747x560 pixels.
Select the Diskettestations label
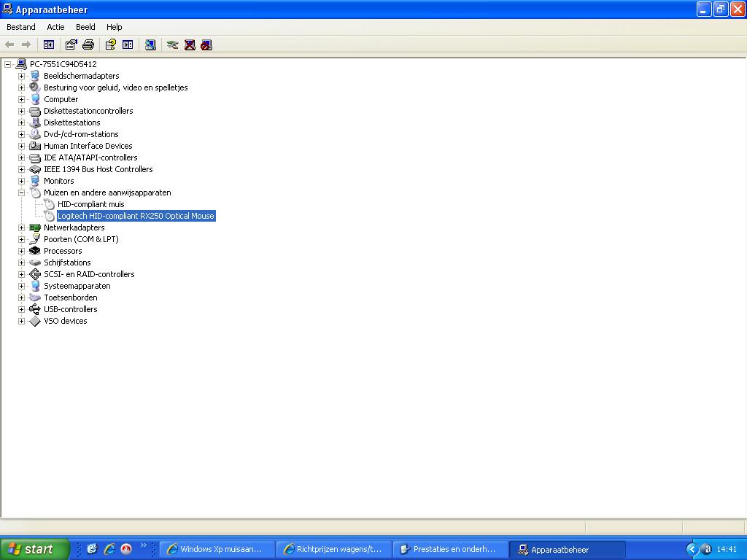tap(72, 122)
